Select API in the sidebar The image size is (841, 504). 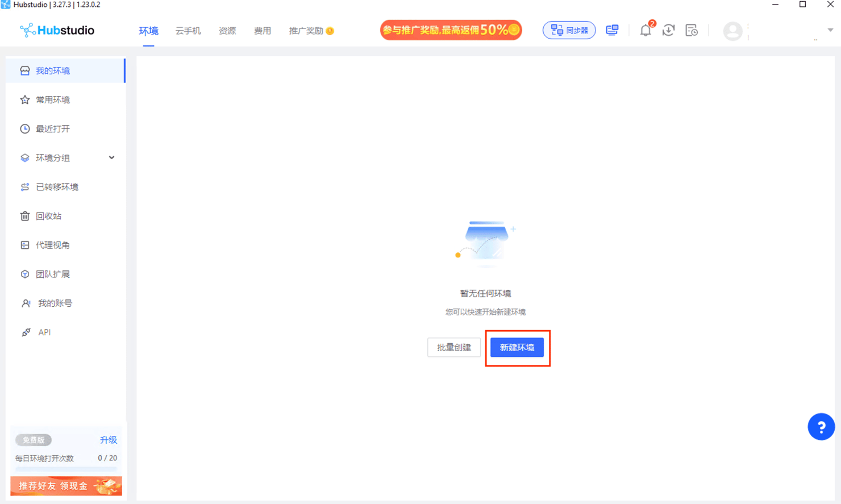point(44,332)
